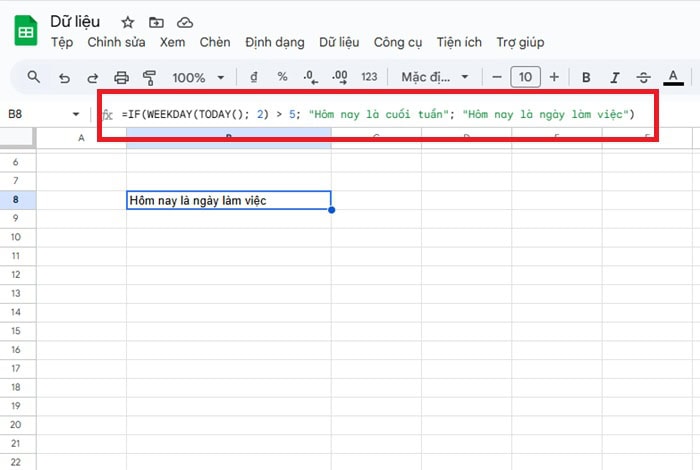This screenshot has width=700, height=470.
Task: Click the print icon
Action: click(122, 77)
